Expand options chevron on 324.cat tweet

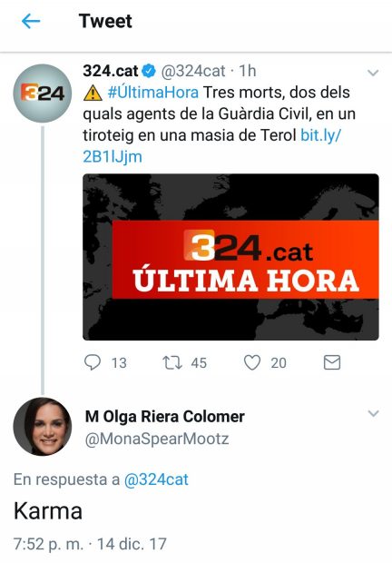[373, 73]
